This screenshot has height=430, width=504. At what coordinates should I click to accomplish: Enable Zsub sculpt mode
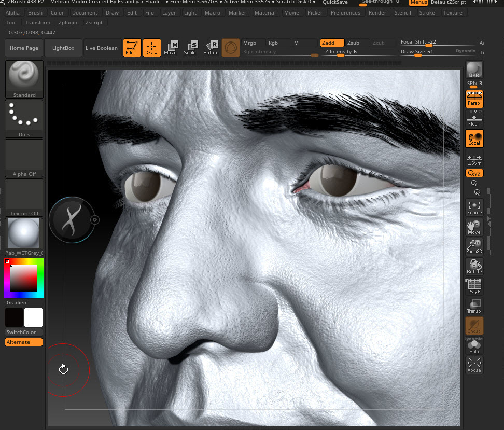357,43
